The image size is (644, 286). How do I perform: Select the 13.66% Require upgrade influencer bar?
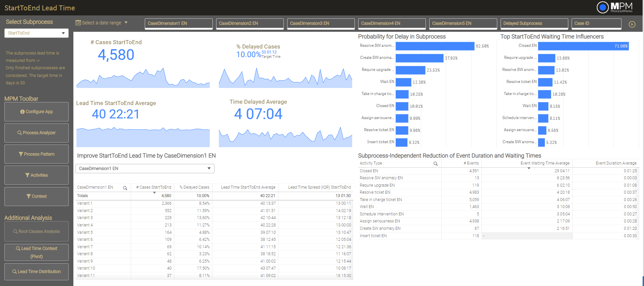coord(546,58)
